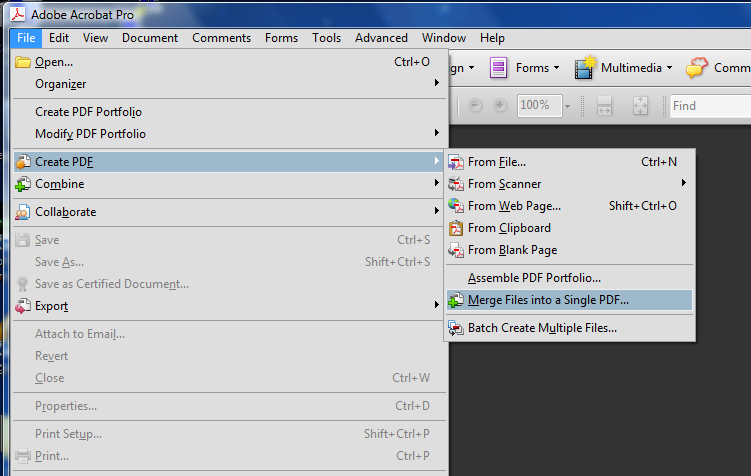
Task: Click the Shift+Ctrl+O shortcut text
Action: tap(643, 206)
